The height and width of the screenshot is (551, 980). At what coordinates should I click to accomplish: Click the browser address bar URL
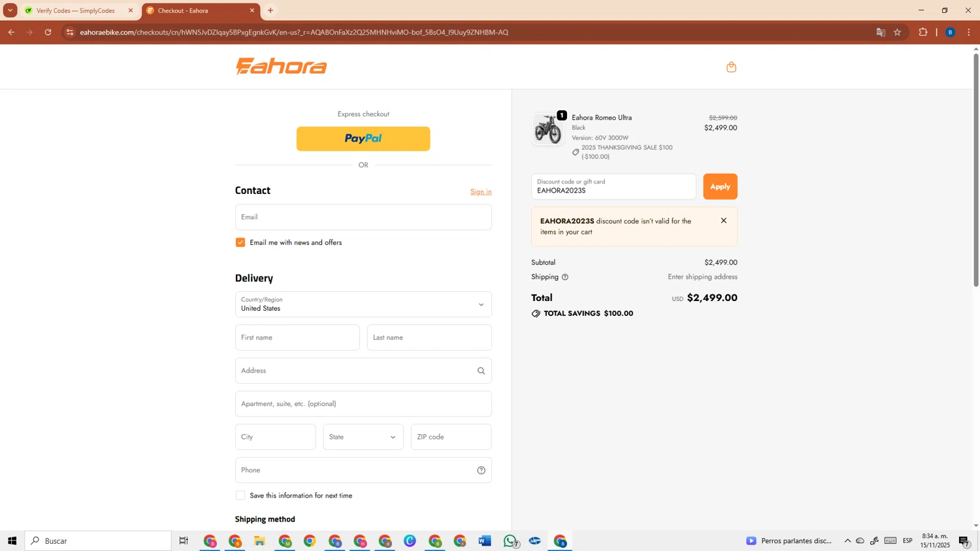(x=294, y=32)
